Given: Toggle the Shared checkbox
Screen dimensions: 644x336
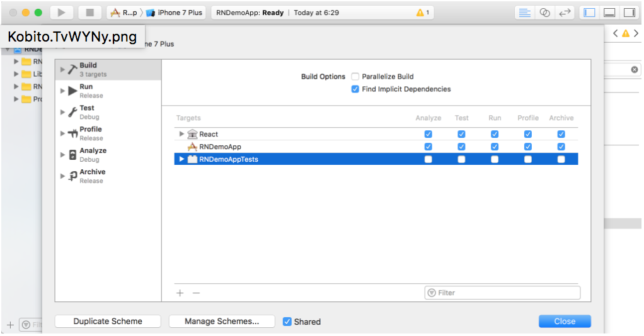Looking at the screenshot, I should point(287,322).
